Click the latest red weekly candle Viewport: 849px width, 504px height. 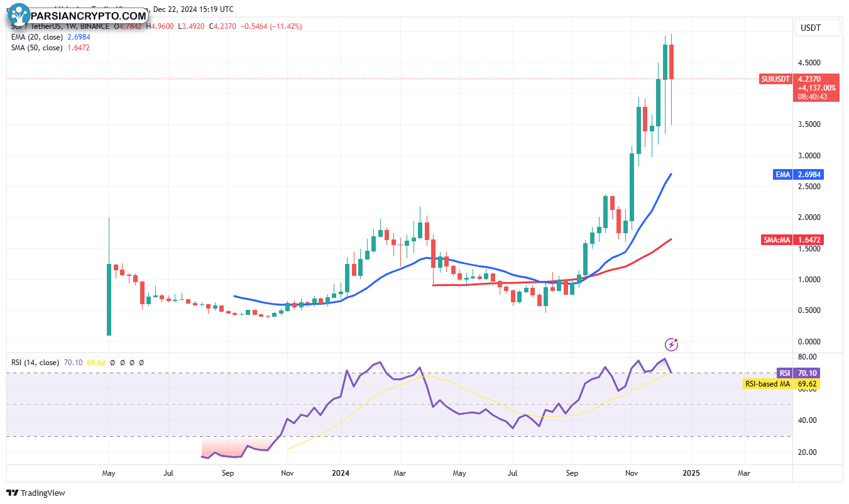coord(671,62)
